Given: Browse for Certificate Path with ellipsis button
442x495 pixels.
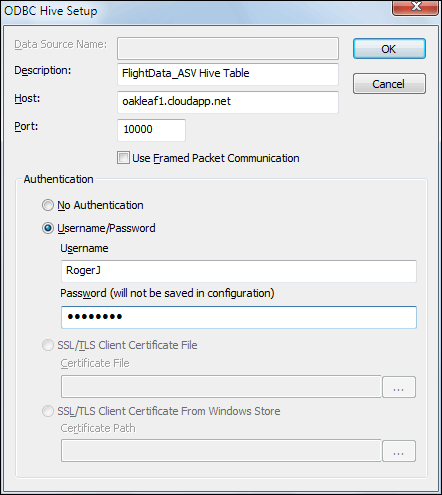Looking at the screenshot, I should 399,451.
